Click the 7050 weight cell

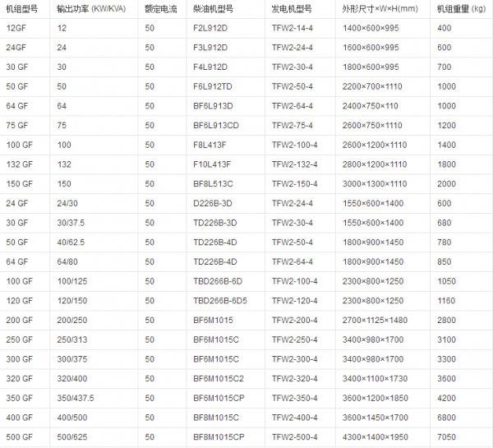pos(446,437)
